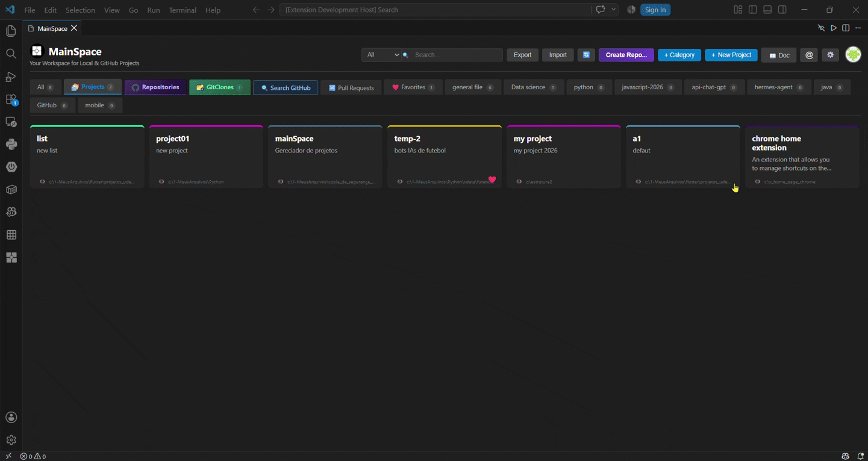This screenshot has height=461, width=868.
Task: Click the Import button
Action: point(558,55)
